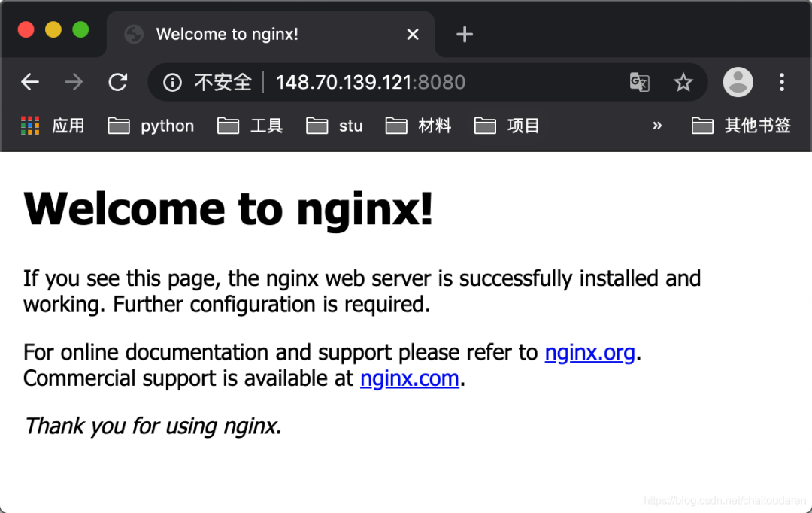The height and width of the screenshot is (513, 812).
Task: Close the Welcome to nginx! tab
Action: 413,35
